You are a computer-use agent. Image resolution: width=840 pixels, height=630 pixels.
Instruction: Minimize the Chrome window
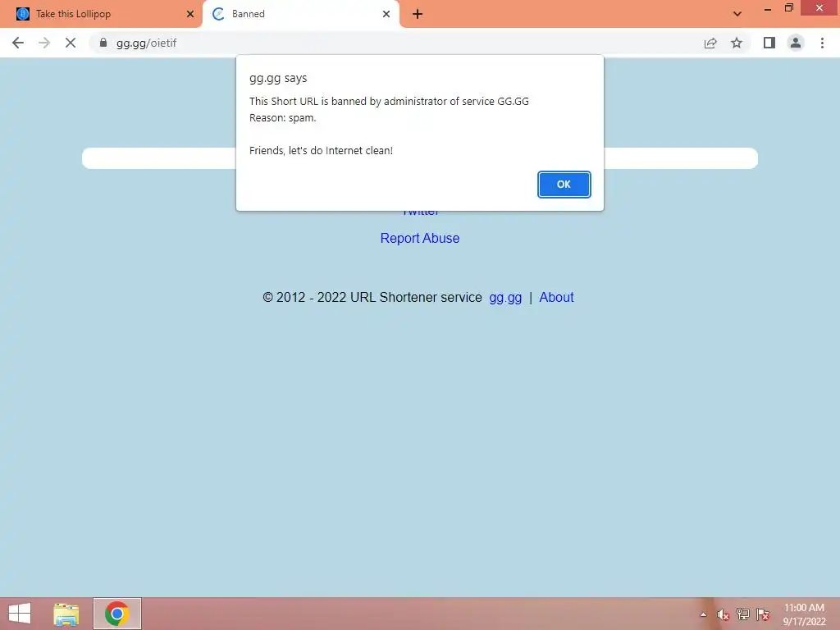click(768, 9)
